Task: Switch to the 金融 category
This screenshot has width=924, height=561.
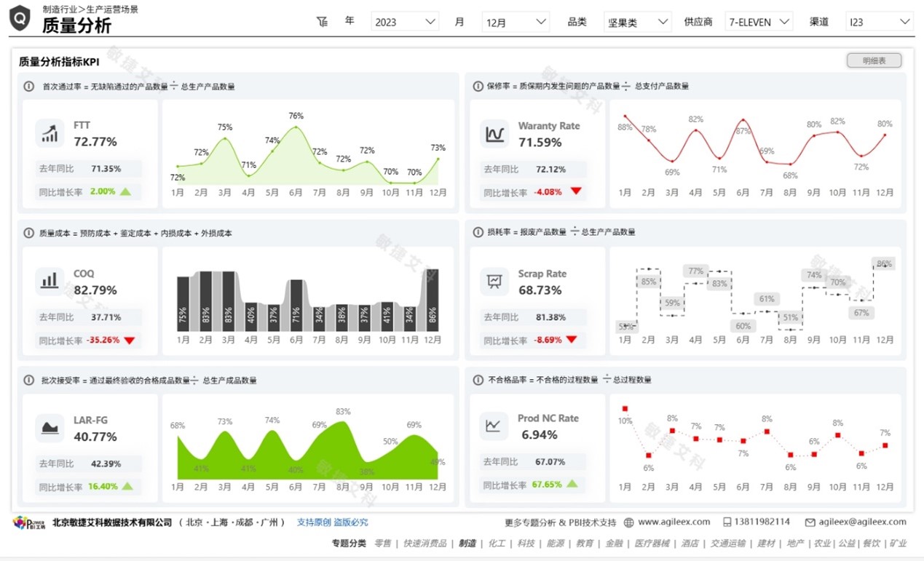Action: 614,543
